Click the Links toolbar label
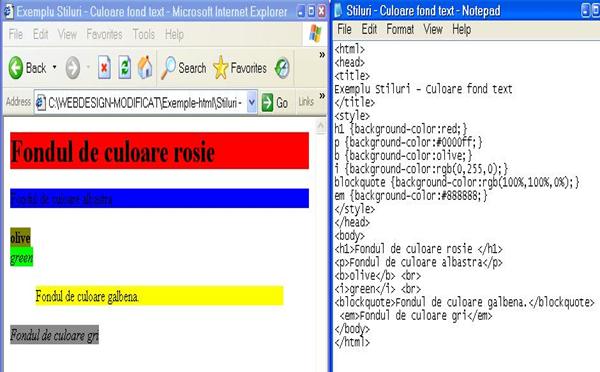This screenshot has height=372, width=600. tap(306, 102)
